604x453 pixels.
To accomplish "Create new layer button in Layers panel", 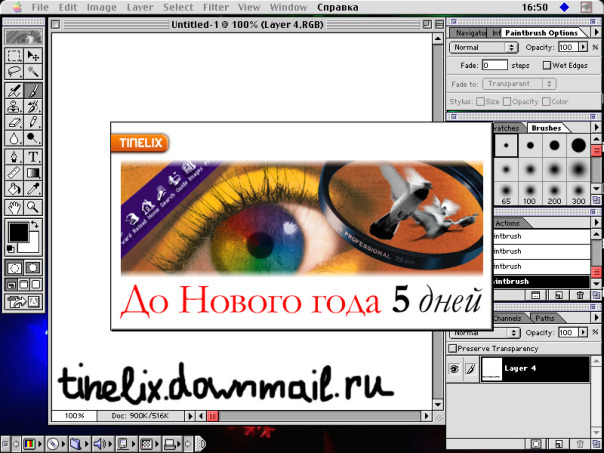I will pyautogui.click(x=559, y=444).
